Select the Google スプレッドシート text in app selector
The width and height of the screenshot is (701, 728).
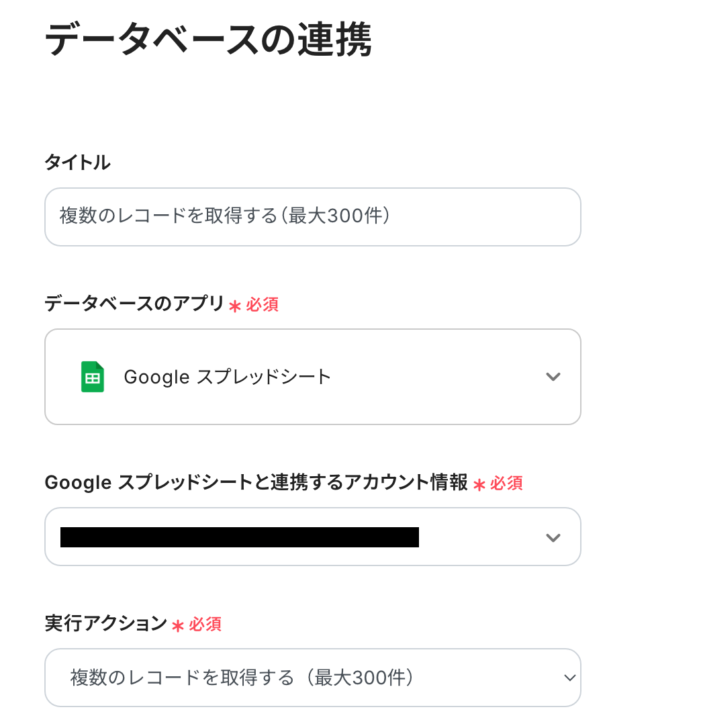[228, 377]
